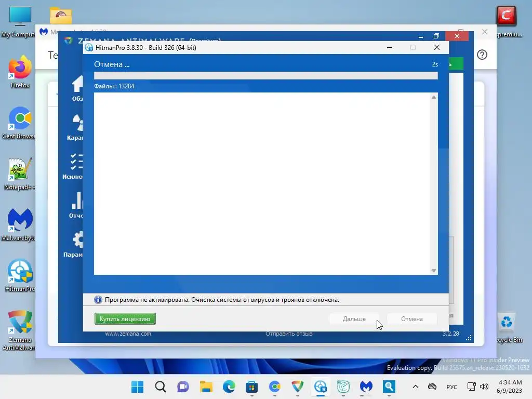
Task: Open File Explorer from taskbar
Action: pos(206,387)
